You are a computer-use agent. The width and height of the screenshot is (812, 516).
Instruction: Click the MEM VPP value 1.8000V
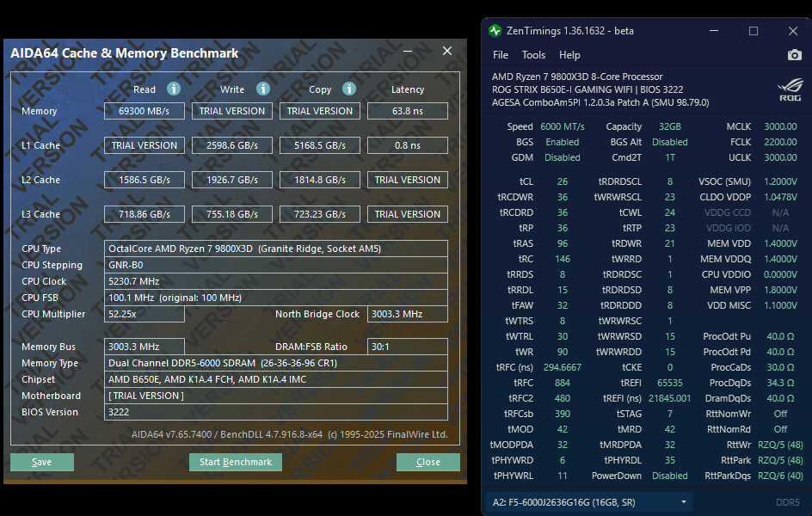[x=780, y=290]
